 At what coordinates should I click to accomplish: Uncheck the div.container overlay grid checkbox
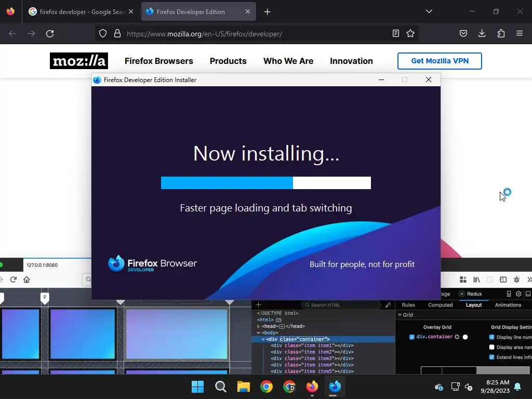click(412, 337)
